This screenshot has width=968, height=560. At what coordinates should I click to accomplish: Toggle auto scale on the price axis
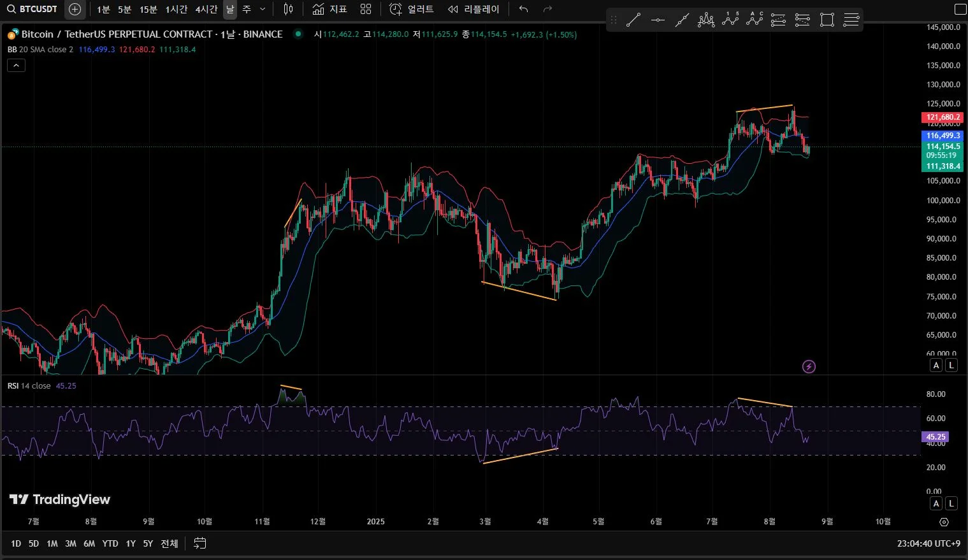[936, 365]
